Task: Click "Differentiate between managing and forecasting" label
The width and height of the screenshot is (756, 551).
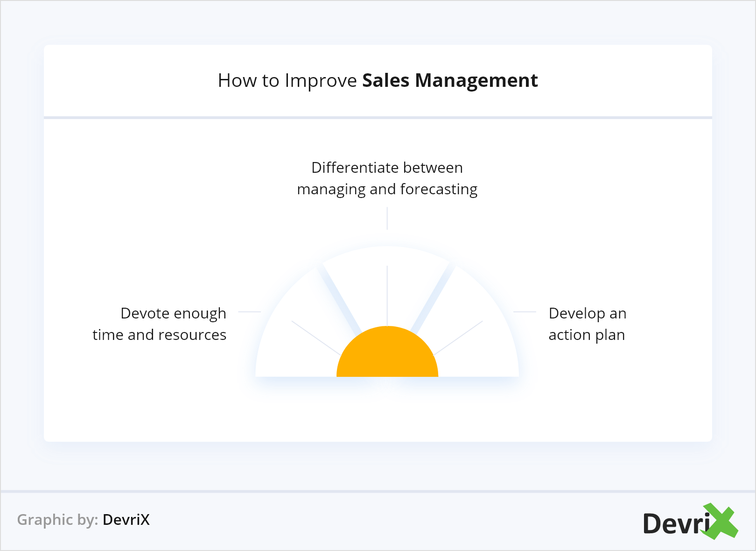Action: coord(387,178)
